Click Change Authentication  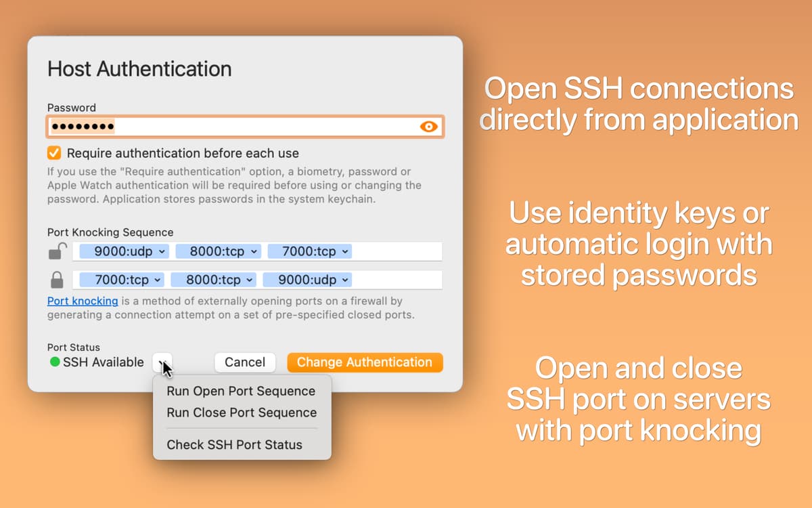365,362
